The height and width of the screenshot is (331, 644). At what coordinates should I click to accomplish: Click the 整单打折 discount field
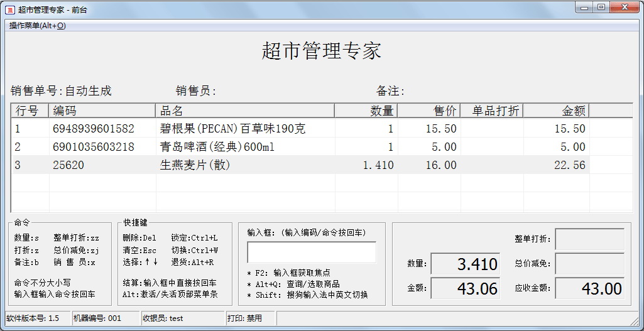coord(589,239)
